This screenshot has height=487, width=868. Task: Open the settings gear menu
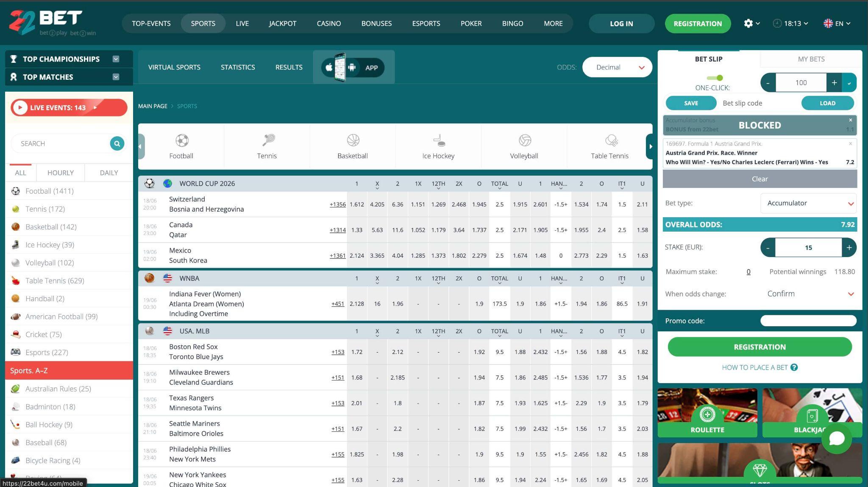click(751, 23)
